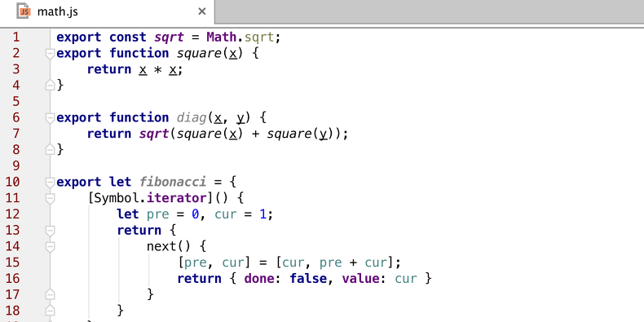644x322 pixels.
Task: Click 'done' property on line 16
Action: pyautogui.click(x=258, y=279)
